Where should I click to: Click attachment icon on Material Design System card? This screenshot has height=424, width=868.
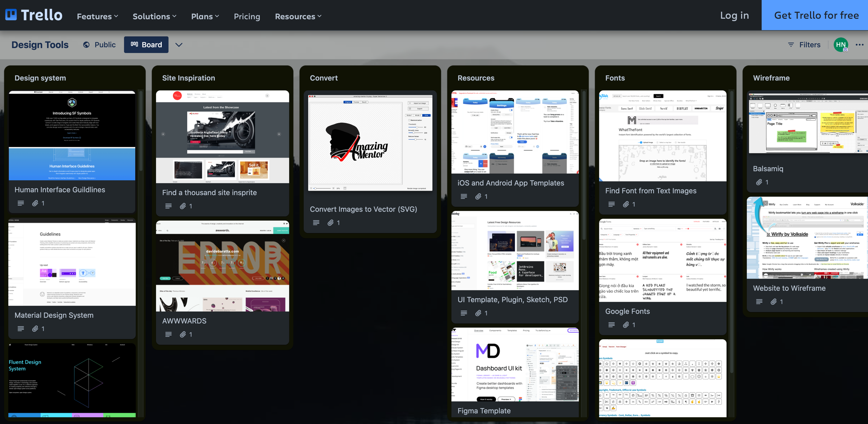coord(35,329)
